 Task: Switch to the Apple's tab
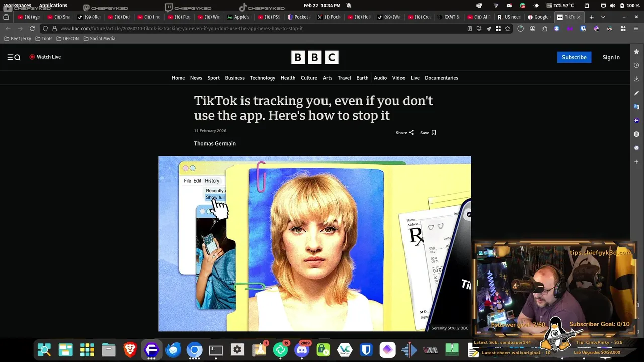pyautogui.click(x=238, y=17)
